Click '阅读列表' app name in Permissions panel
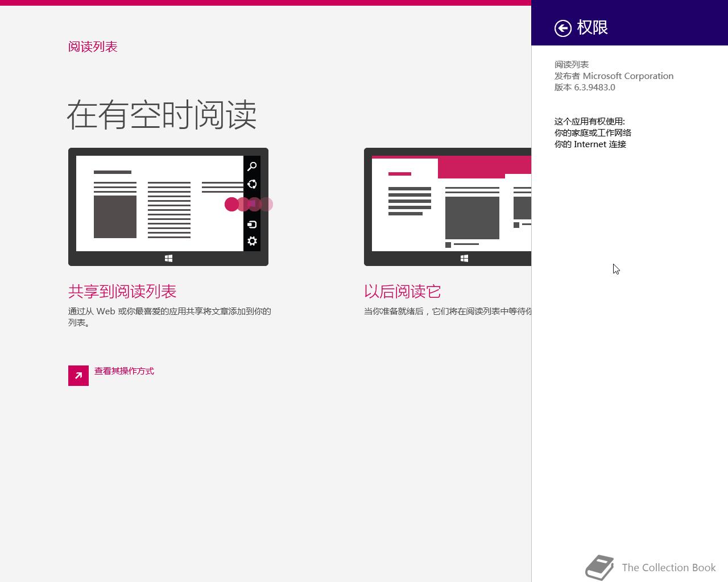The image size is (728, 582). pyautogui.click(x=572, y=65)
